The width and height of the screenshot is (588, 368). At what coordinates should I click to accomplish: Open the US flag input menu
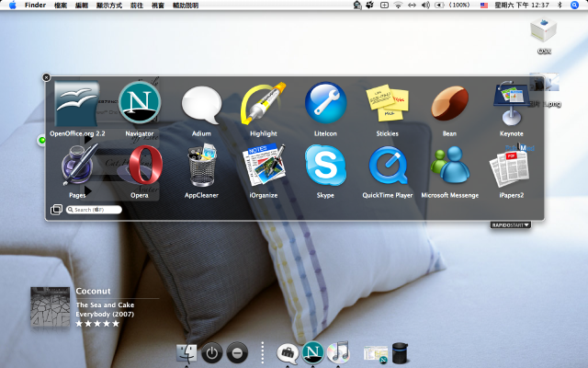484,6
